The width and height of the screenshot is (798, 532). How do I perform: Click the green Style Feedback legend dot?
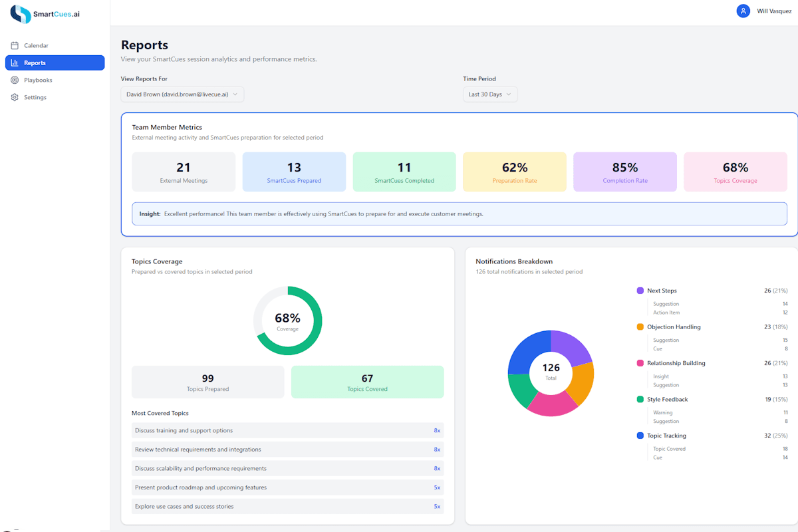[641, 399]
